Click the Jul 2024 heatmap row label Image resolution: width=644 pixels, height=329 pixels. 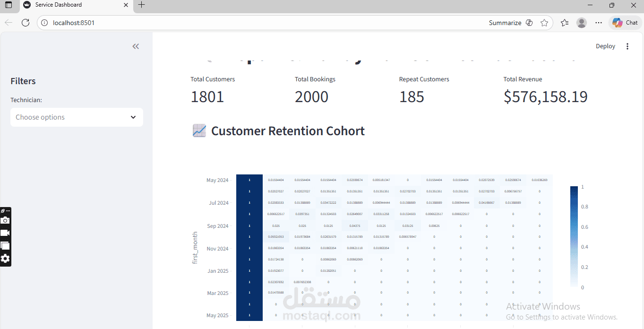click(x=218, y=203)
